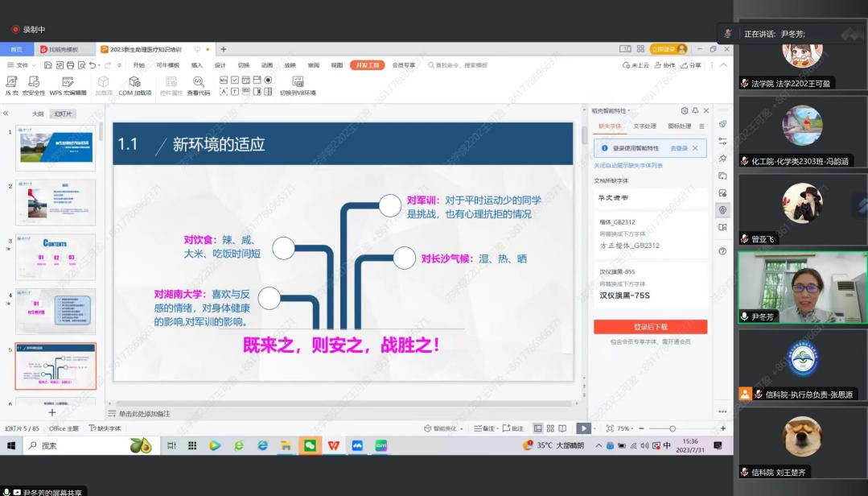Open settings gear in 稻壳智能特性 panel
868x496 pixels.
(684, 111)
